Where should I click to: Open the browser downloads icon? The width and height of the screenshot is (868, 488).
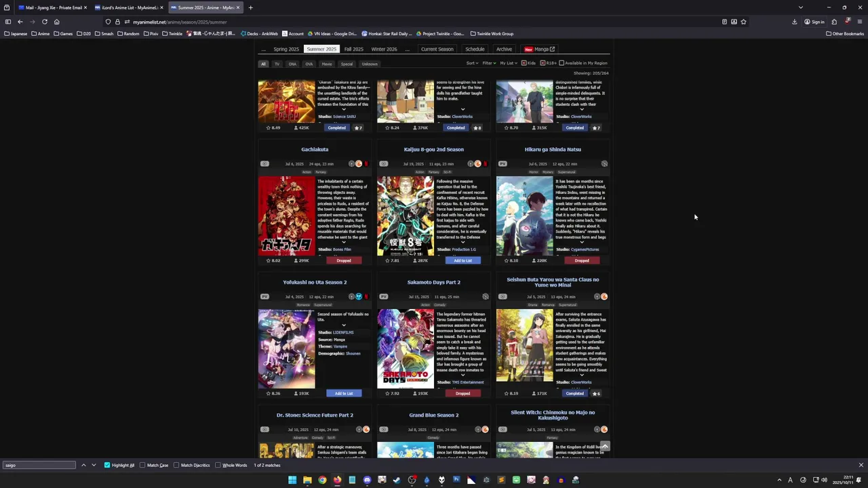[794, 22]
